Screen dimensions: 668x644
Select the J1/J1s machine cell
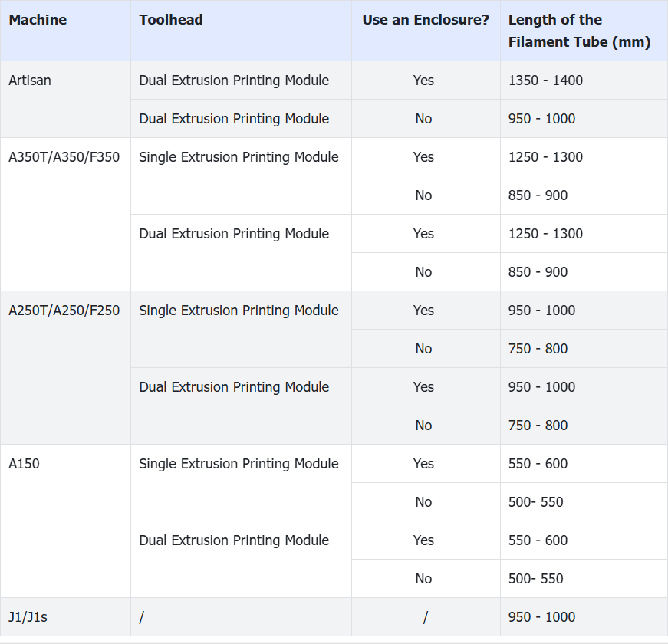click(28, 617)
